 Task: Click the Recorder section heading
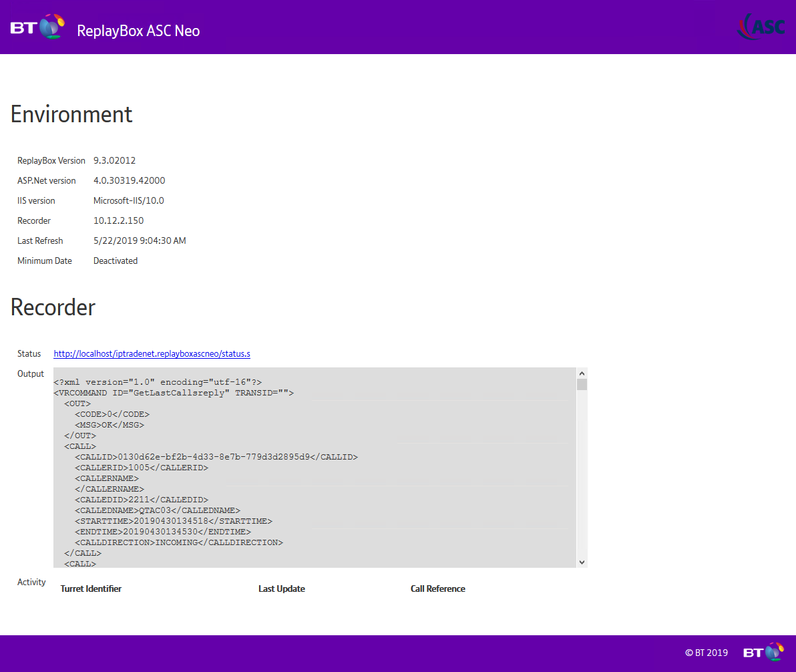tap(53, 307)
